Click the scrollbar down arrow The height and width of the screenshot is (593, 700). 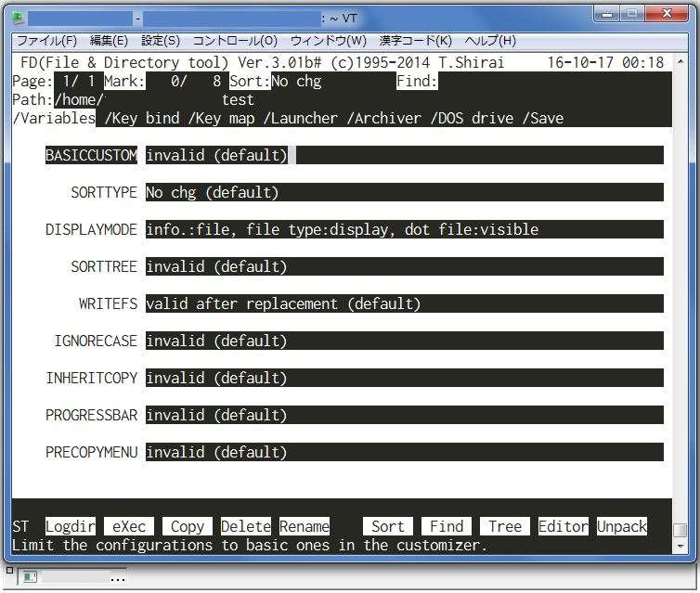[681, 547]
